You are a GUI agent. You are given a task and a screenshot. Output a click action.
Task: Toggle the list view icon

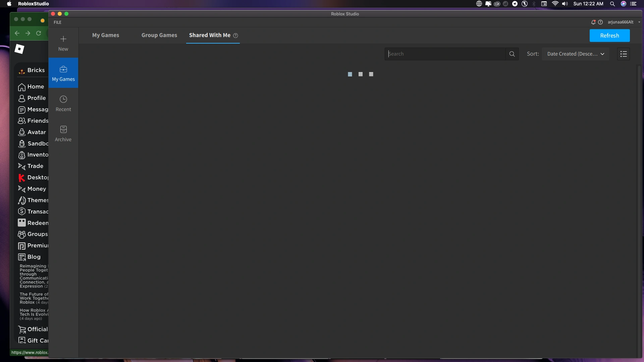point(623,54)
